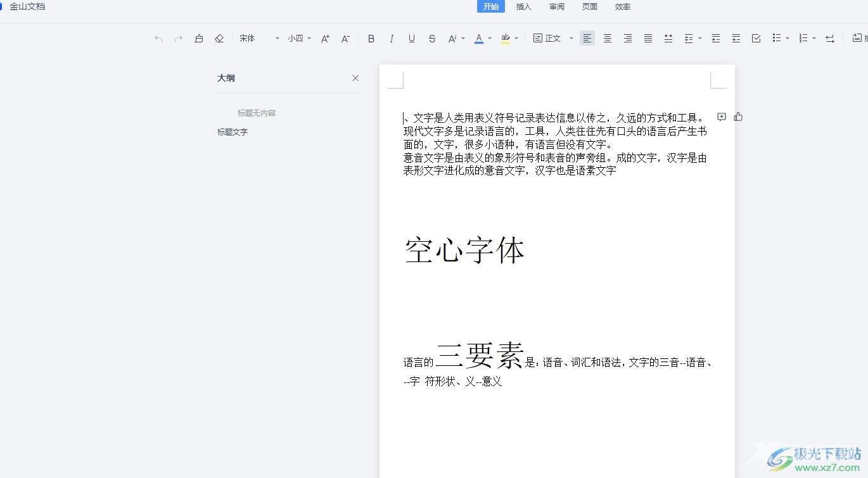This screenshot has width=868, height=478.
Task: Click the partly hidden insert icon at toolbar end
Action: pos(859,39)
